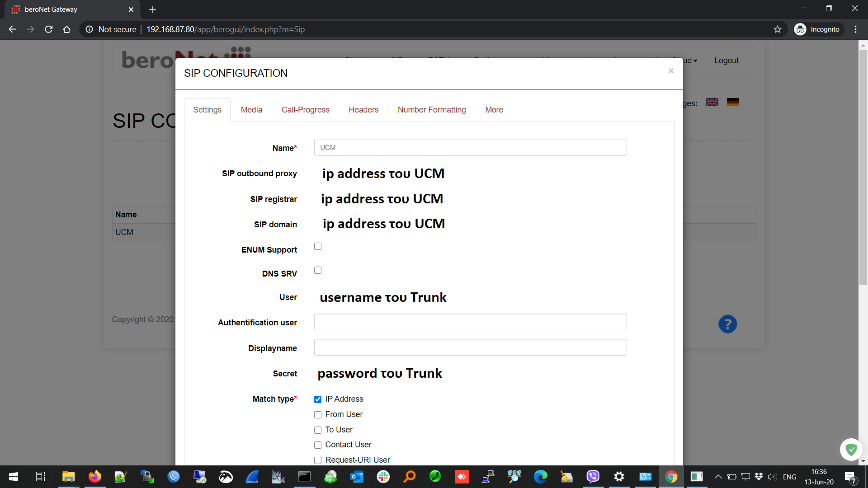
Task: Click the blue help question mark icon
Action: [x=727, y=324]
